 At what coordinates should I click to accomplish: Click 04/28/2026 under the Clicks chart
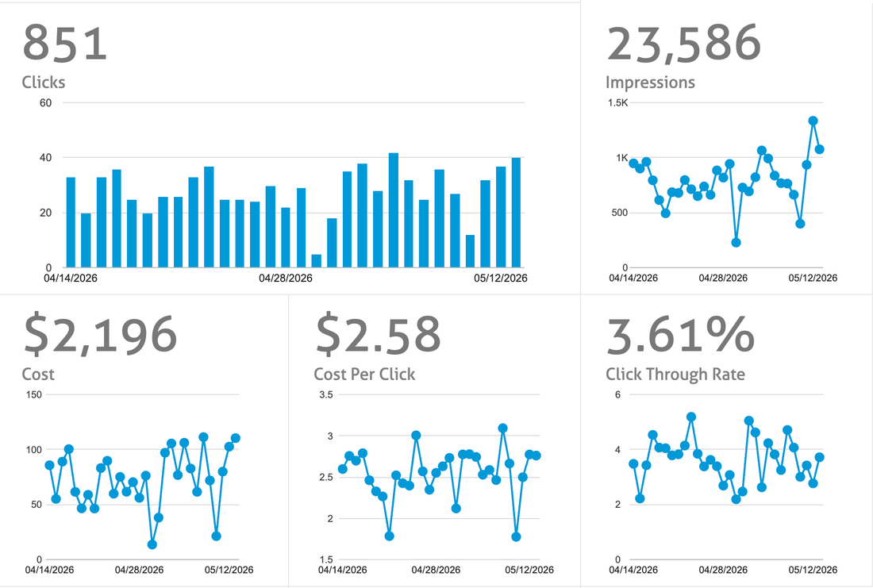coord(286,279)
